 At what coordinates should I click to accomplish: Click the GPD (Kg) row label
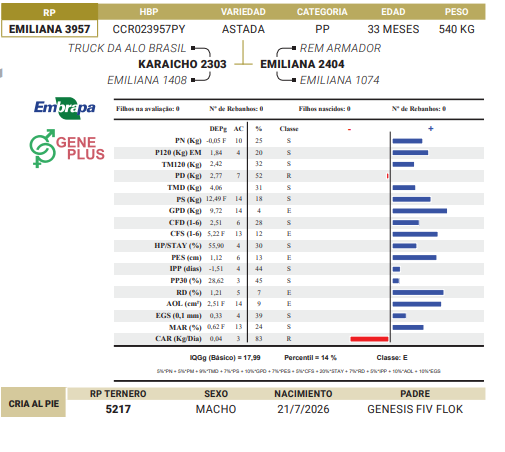(x=185, y=211)
